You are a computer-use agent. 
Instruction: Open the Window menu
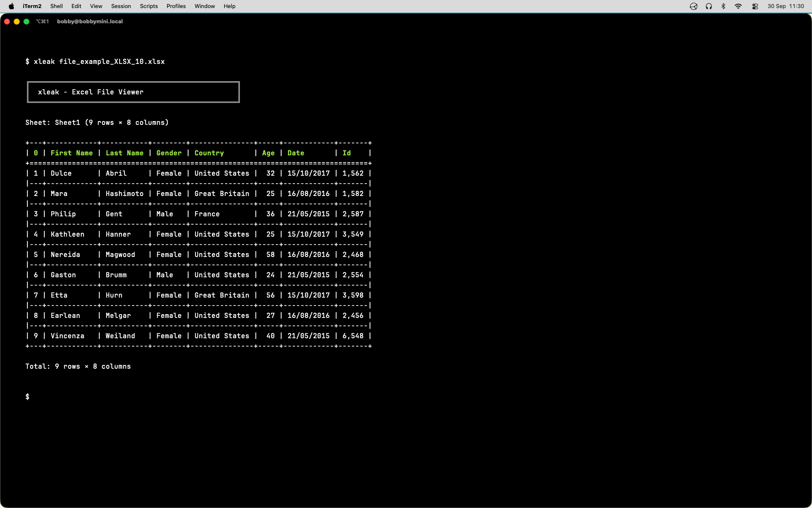pyautogui.click(x=205, y=6)
